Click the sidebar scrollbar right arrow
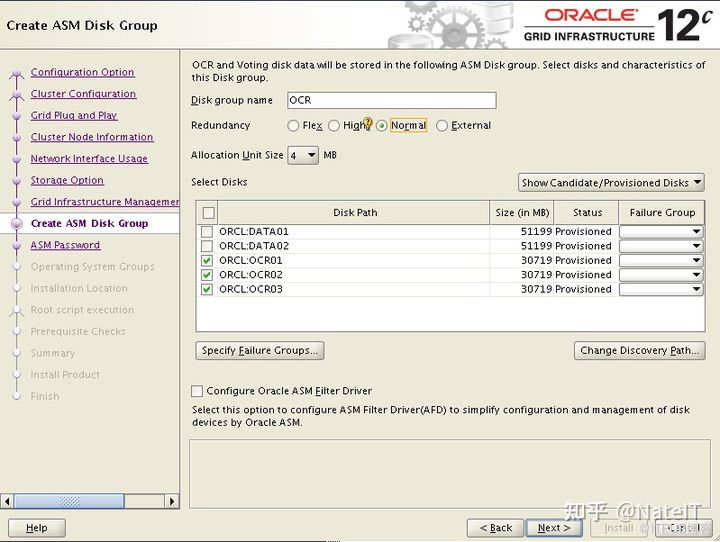This screenshot has height=542, width=720. (172, 501)
